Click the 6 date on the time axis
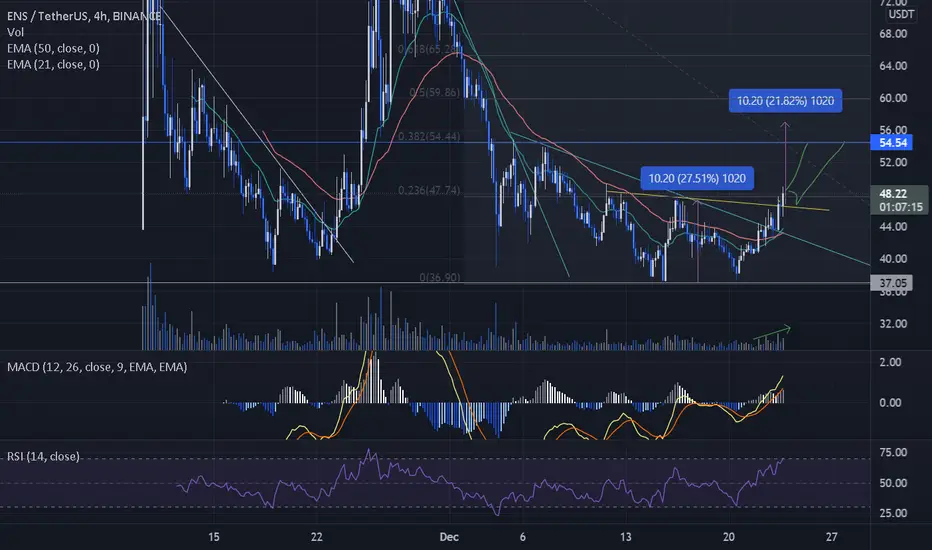 [x=522, y=537]
